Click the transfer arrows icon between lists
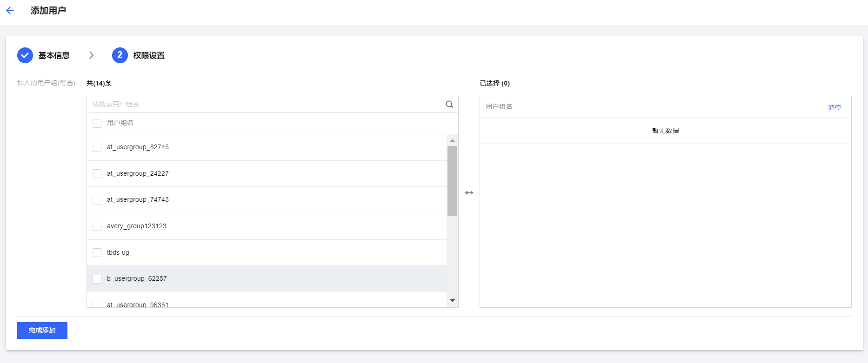Screen dimensions: 868x363 (x=469, y=193)
